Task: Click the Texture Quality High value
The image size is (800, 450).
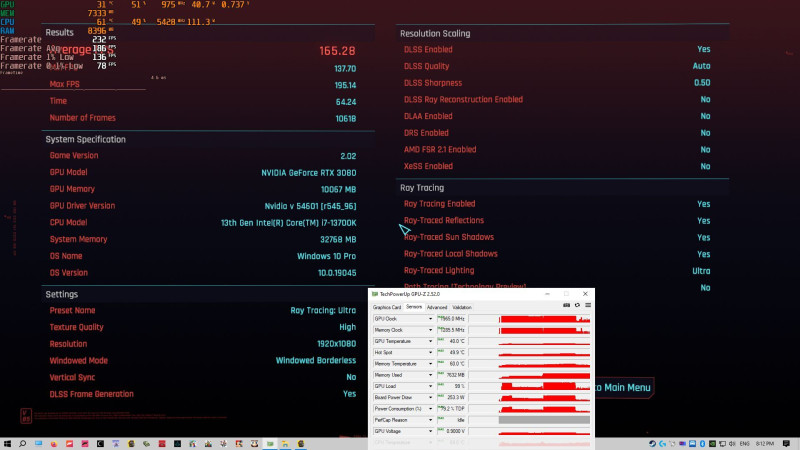Action: [x=347, y=328]
